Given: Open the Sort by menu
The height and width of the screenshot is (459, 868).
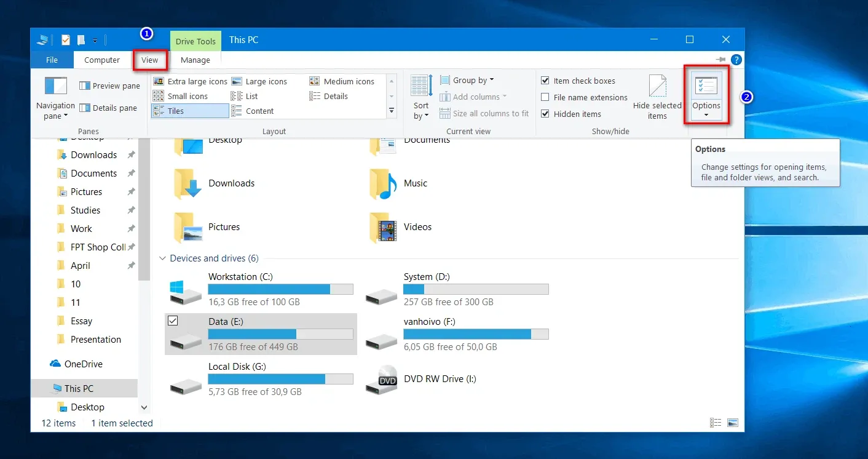Looking at the screenshot, I should (x=421, y=97).
